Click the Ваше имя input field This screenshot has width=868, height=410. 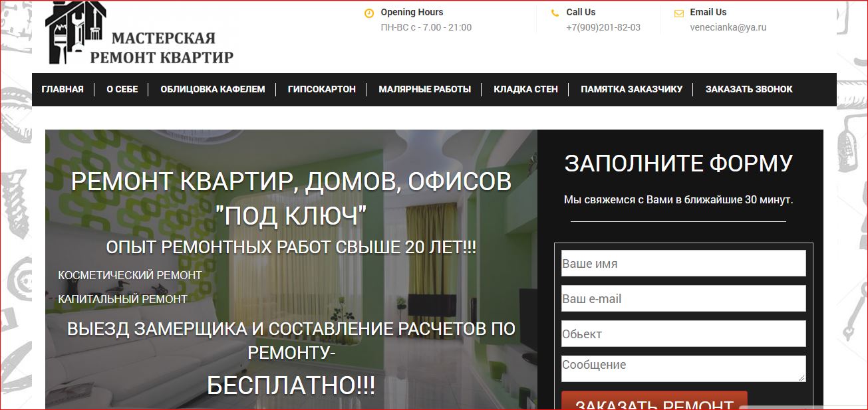(684, 263)
